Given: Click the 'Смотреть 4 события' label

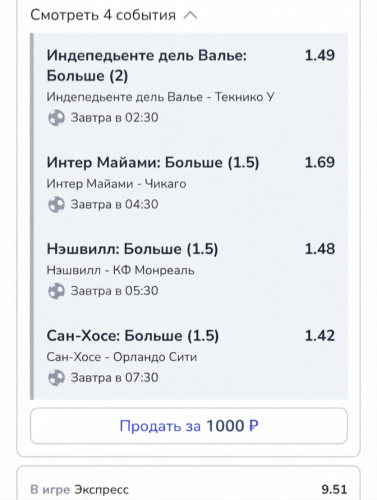Looking at the screenshot, I should [103, 15].
